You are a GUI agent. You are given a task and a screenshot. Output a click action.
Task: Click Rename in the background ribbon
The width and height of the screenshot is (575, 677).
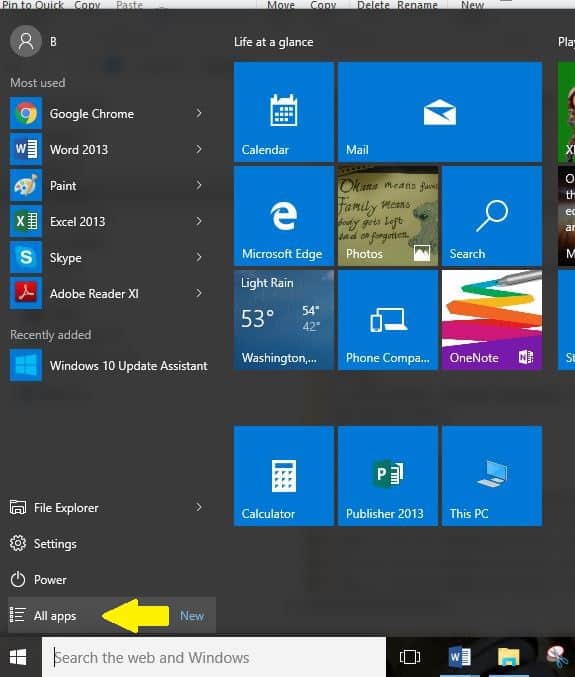(417, 5)
